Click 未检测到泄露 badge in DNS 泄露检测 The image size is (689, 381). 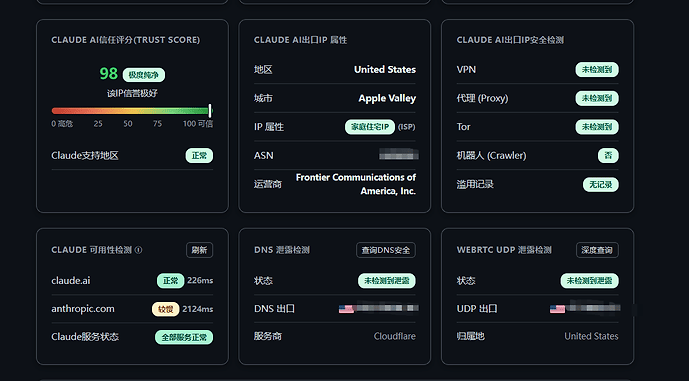[x=387, y=281]
